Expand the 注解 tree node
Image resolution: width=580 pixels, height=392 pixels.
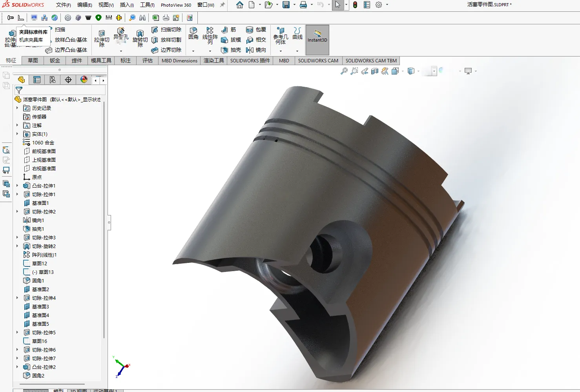coord(17,125)
